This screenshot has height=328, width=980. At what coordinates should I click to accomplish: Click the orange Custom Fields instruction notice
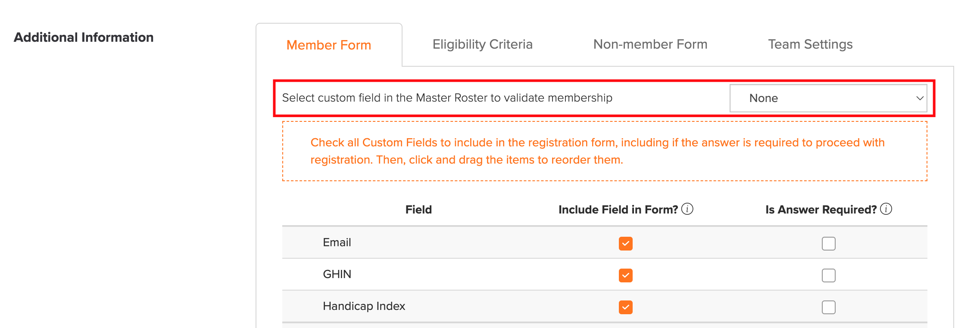click(x=605, y=151)
